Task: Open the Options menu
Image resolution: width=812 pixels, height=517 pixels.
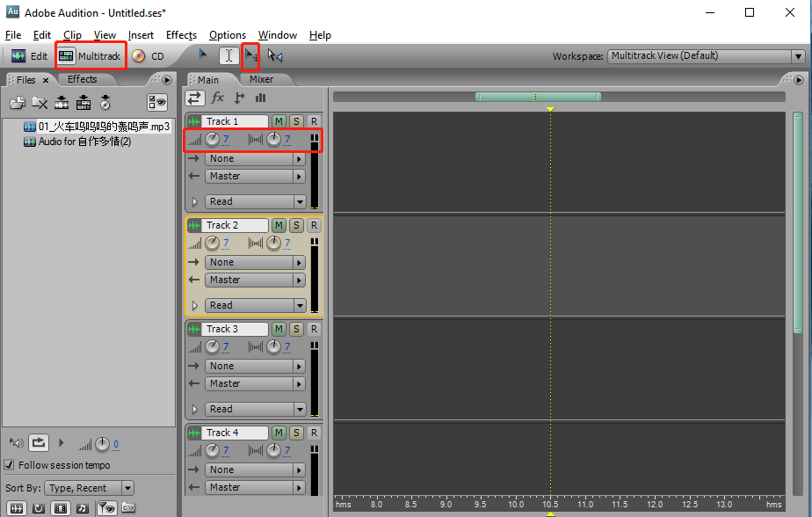Action: tap(228, 34)
